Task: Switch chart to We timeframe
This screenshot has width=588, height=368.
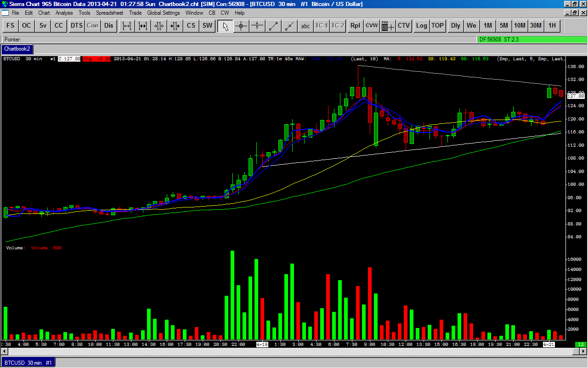Action: click(471, 26)
